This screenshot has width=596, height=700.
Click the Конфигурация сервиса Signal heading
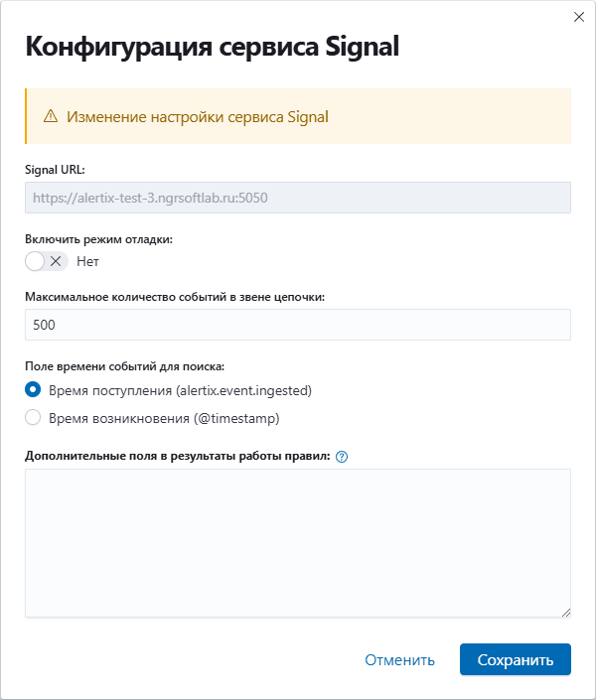pyautogui.click(x=212, y=47)
